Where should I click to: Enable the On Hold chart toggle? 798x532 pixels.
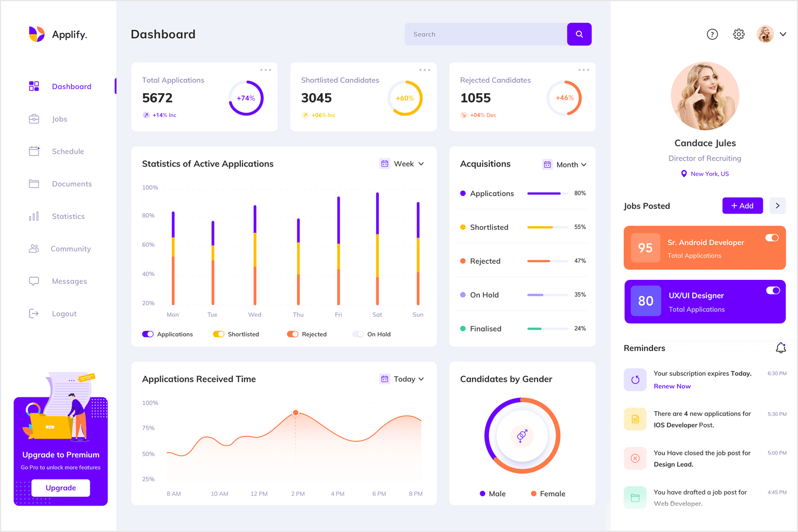pos(358,334)
